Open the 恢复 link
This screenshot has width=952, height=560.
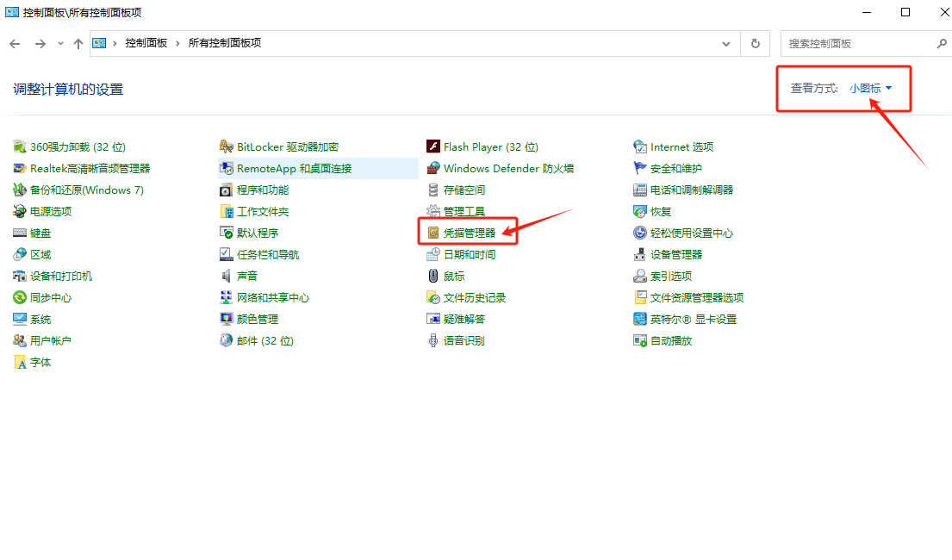[661, 211]
